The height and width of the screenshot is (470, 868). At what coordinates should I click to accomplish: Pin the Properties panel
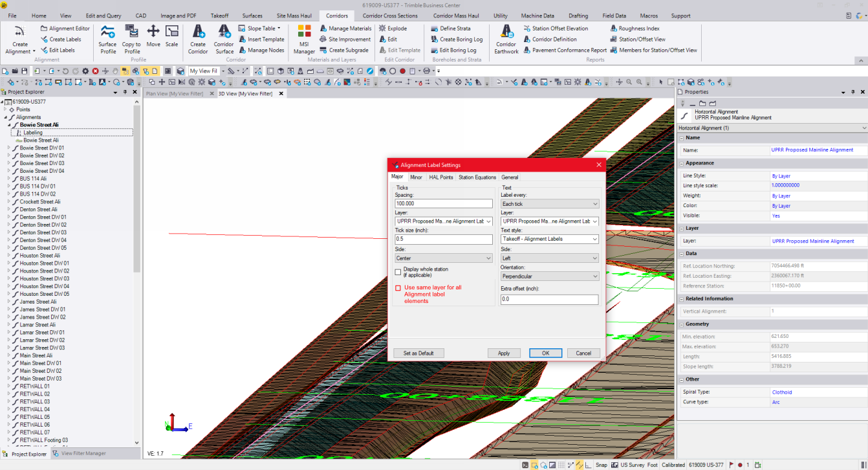tap(853, 93)
